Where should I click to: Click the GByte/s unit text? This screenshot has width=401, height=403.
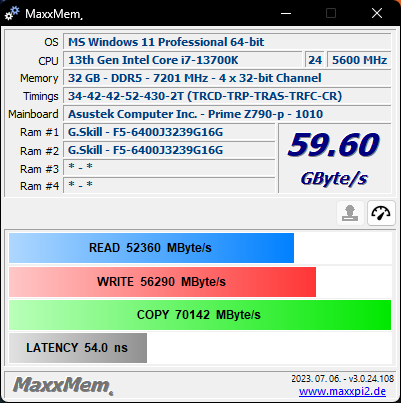334,179
